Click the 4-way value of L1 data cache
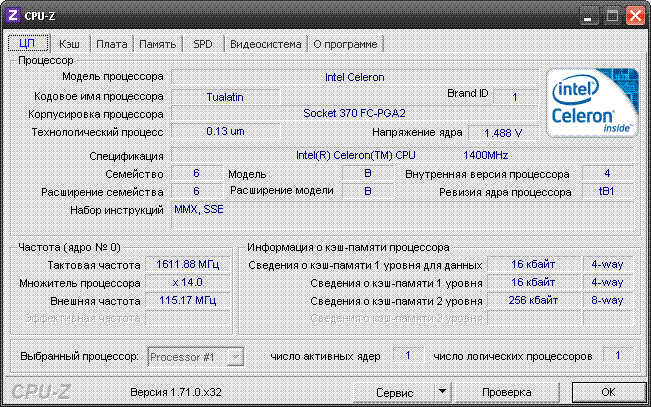The width and height of the screenshot is (651, 407). 607,264
